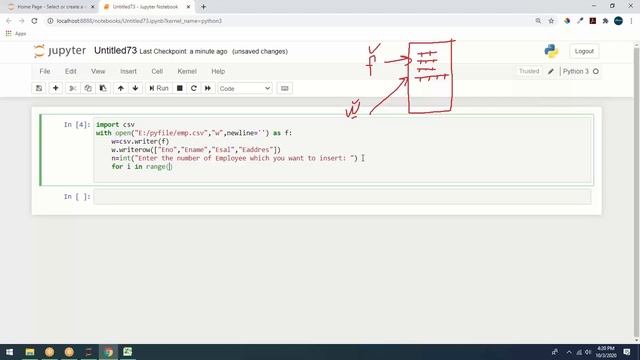Save and checkpoint the notebook
Screen dimensions: 640x360
pyautogui.click(x=39, y=88)
